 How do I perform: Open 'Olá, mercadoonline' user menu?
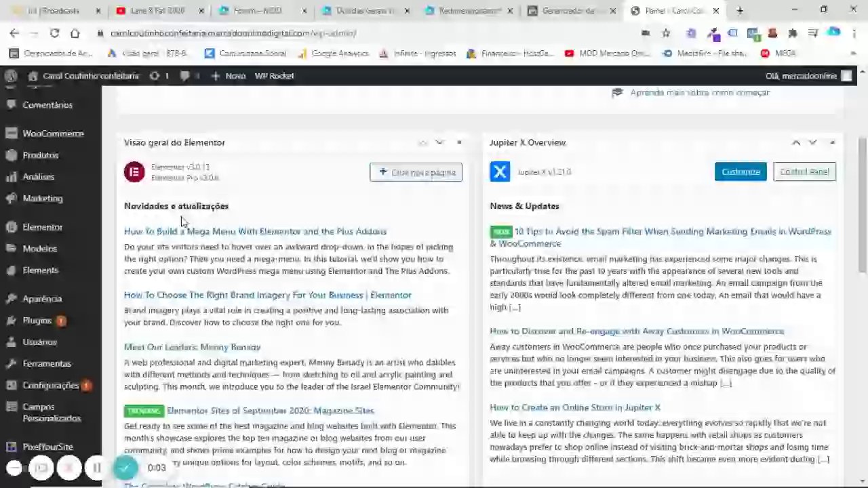[808, 76]
